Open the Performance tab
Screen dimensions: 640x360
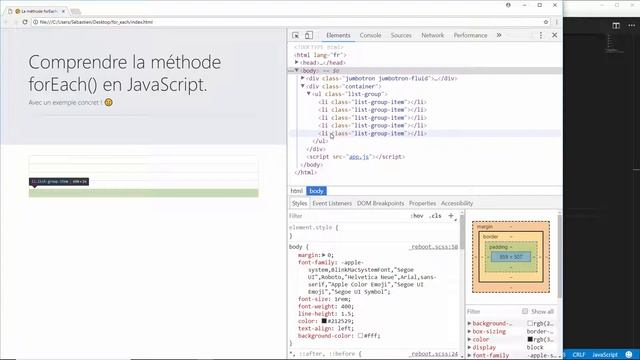click(x=470, y=36)
